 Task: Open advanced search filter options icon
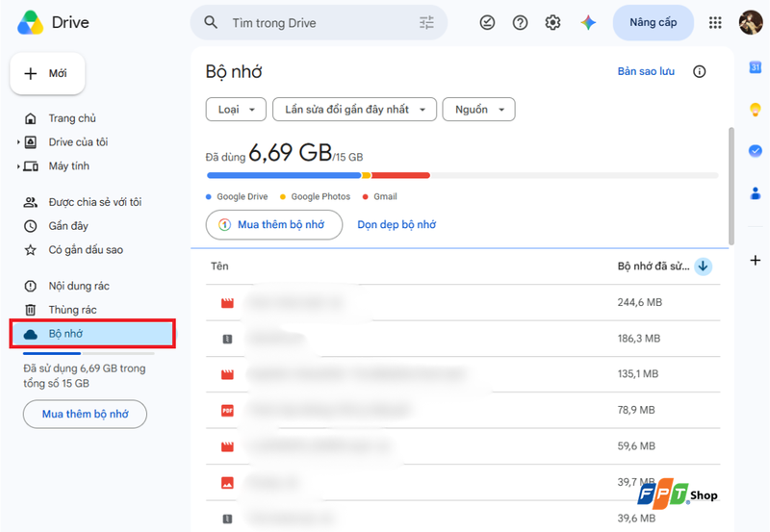click(426, 22)
